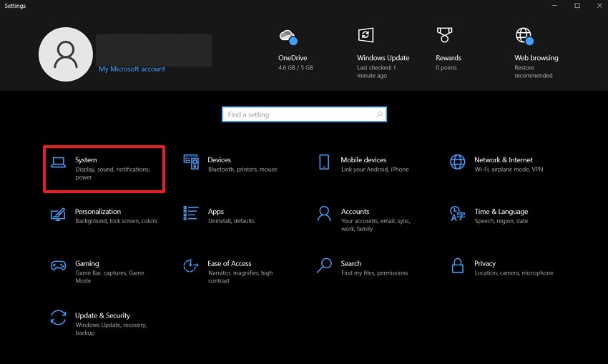Open Time & Language category label

[501, 212]
